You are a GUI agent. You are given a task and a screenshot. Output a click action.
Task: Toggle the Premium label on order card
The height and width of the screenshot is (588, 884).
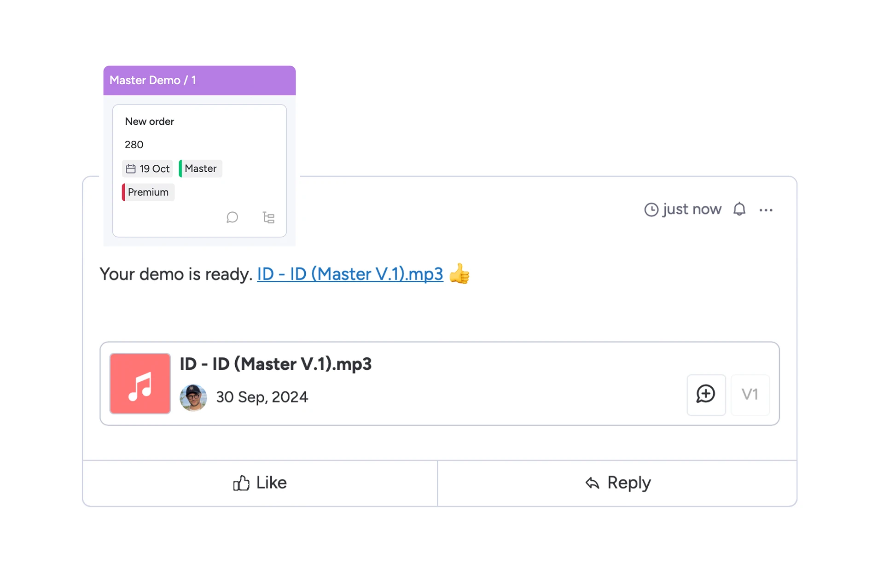tap(146, 192)
